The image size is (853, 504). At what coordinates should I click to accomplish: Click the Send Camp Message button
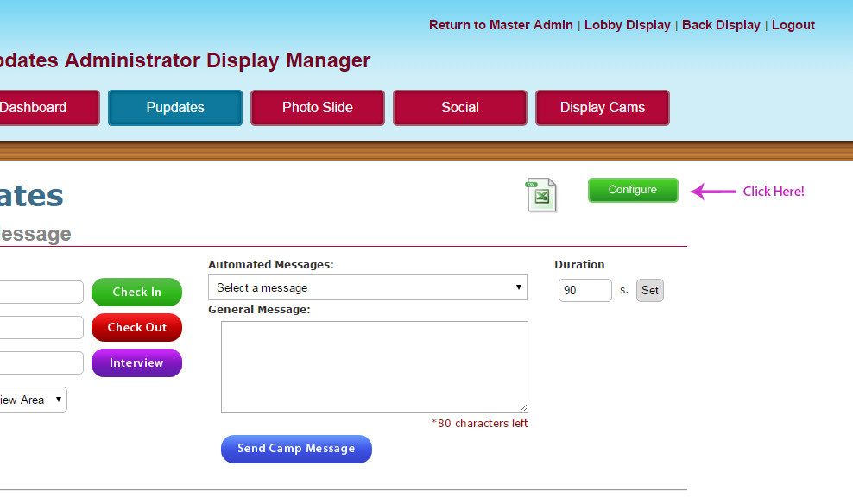[x=296, y=449]
